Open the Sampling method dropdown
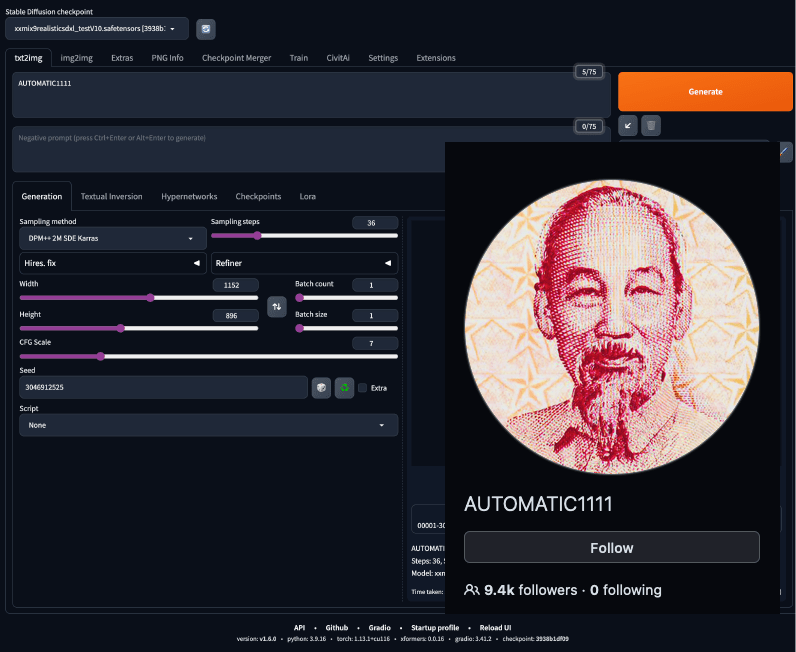This screenshot has height=652, width=796. click(x=113, y=239)
